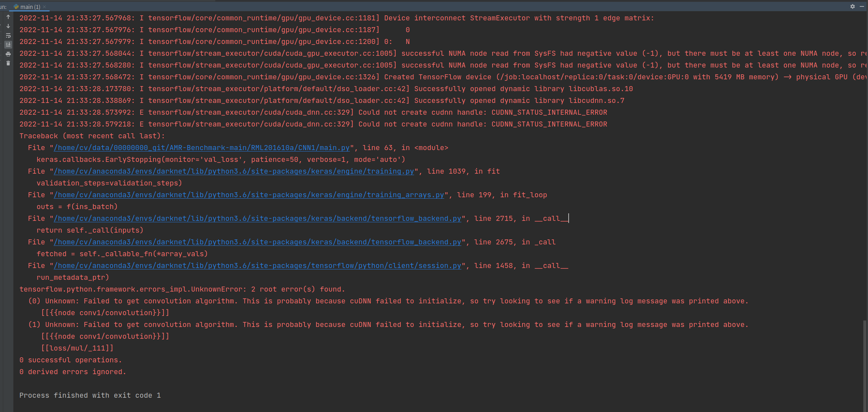868x412 pixels.
Task: Open the client/session.py traceback link
Action: (258, 265)
